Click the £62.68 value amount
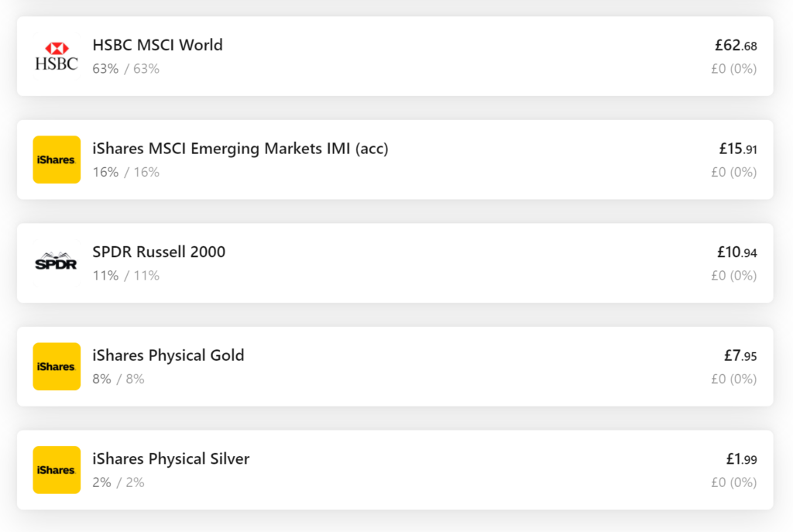Image resolution: width=793 pixels, height=532 pixels. 736,46
